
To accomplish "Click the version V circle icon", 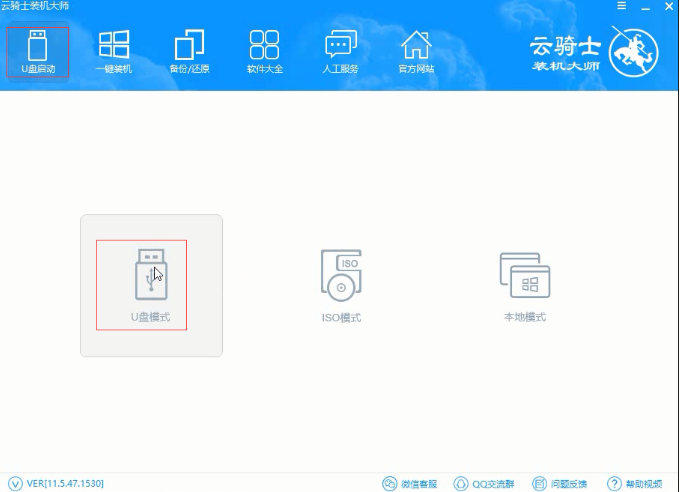I will pos(15,483).
